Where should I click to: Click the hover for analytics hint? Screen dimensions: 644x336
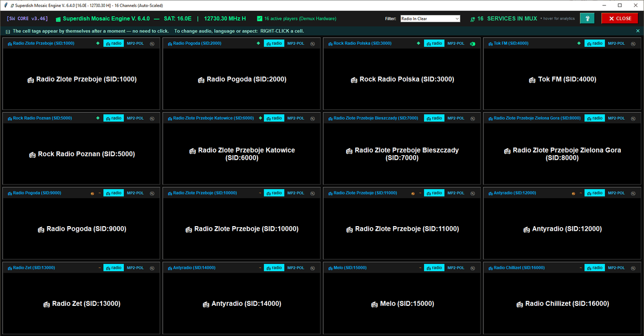pyautogui.click(x=557, y=19)
